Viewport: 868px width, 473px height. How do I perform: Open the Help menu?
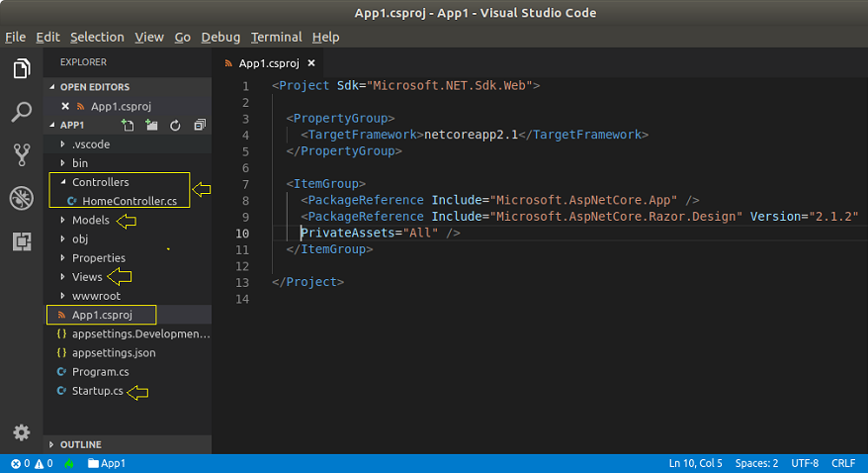pos(325,38)
